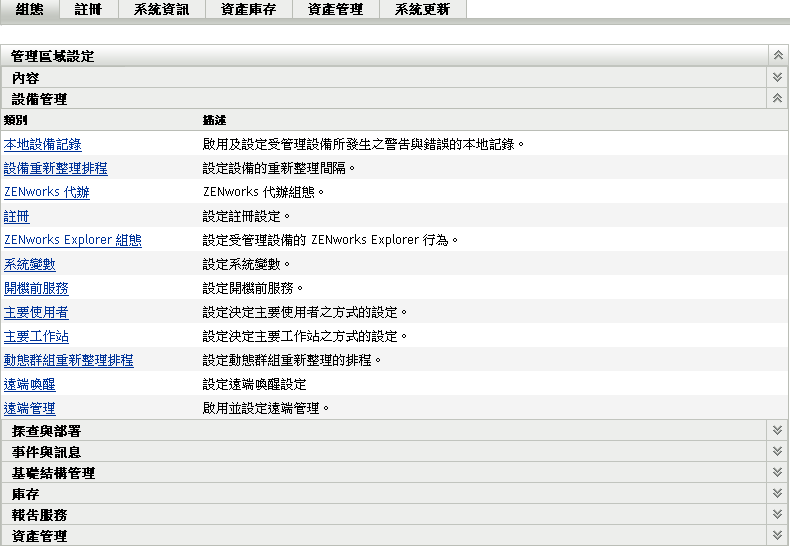
Task: Click the 動態群組重新整理排程 link
Action: point(69,360)
